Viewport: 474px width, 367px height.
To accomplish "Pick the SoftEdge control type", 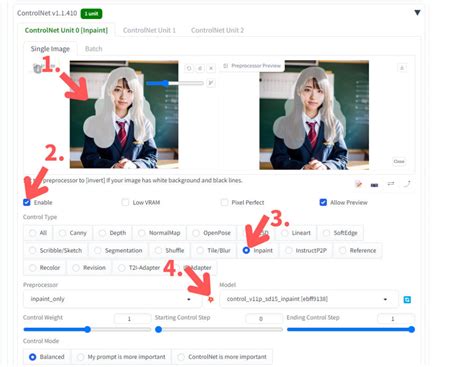I will [341, 233].
